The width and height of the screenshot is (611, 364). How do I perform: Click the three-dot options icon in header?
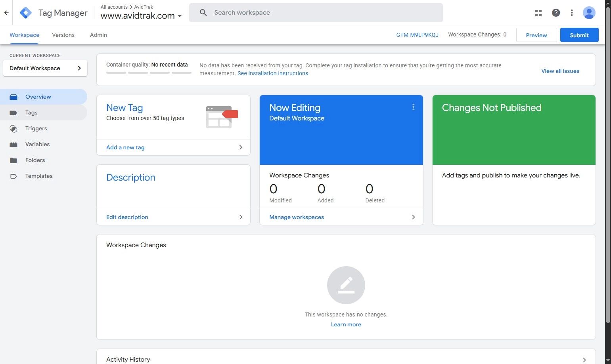(572, 13)
